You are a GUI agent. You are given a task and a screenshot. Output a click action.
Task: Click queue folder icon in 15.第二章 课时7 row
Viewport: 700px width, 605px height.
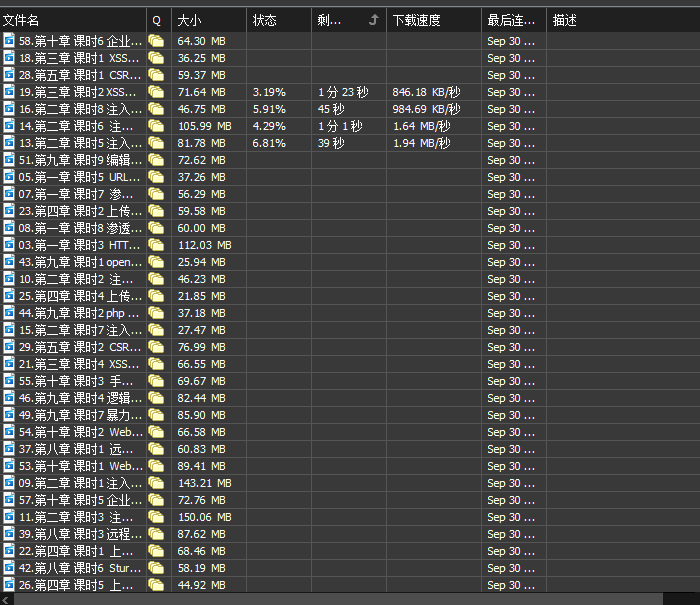156,330
